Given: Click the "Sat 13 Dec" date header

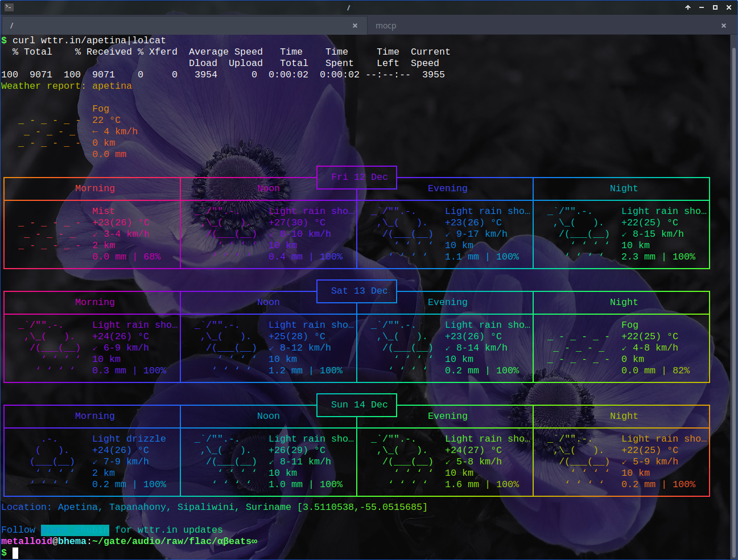Looking at the screenshot, I should pos(359,291).
